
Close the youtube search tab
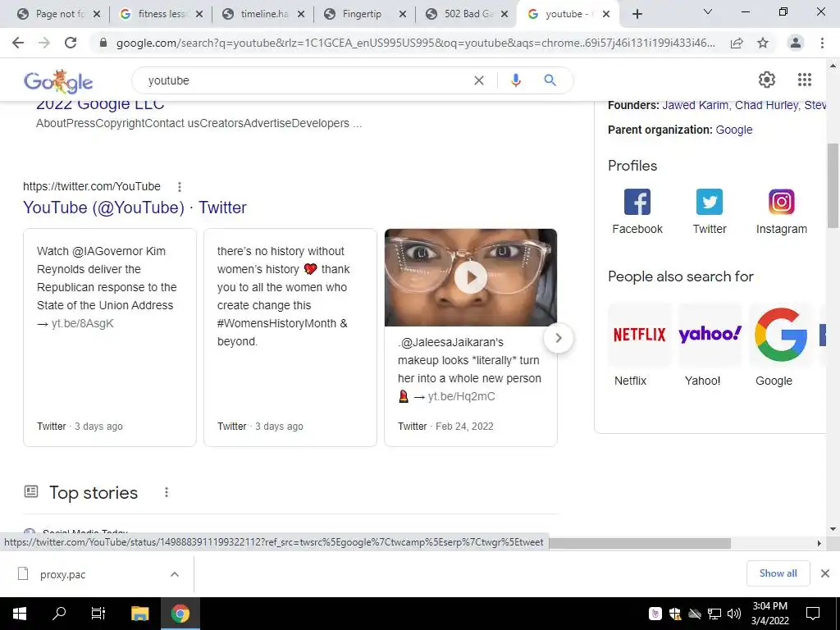click(x=606, y=15)
